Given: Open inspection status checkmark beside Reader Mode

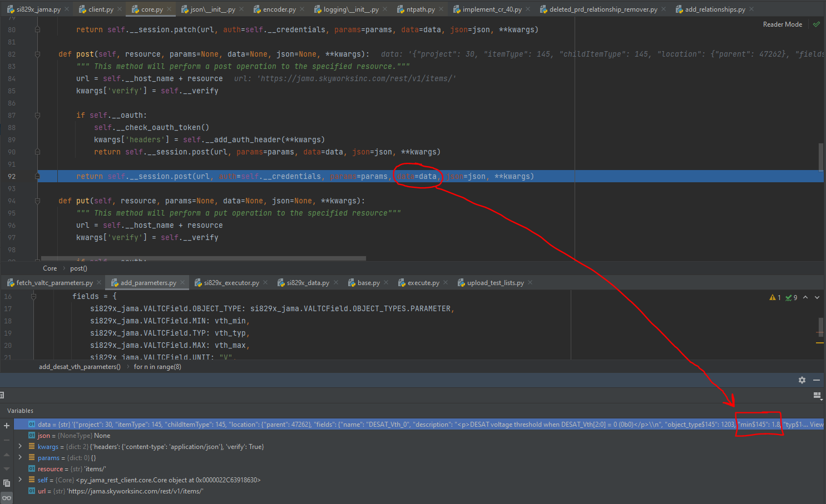Looking at the screenshot, I should (816, 24).
